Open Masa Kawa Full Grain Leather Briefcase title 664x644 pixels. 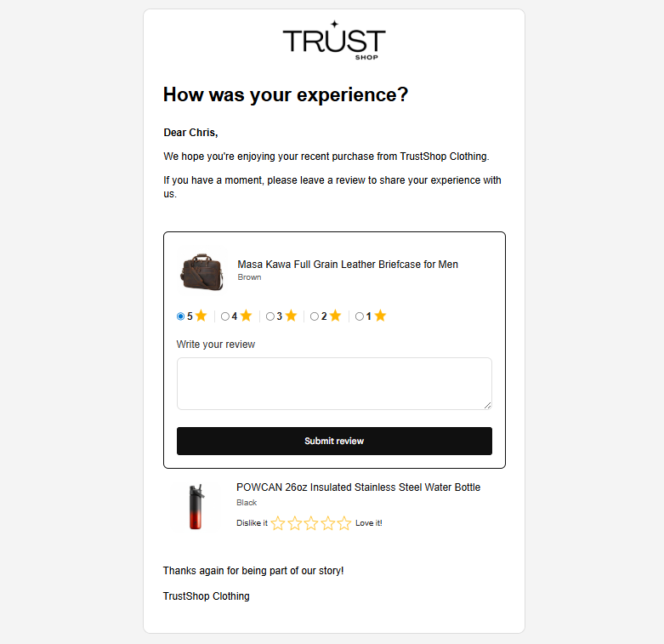(348, 265)
